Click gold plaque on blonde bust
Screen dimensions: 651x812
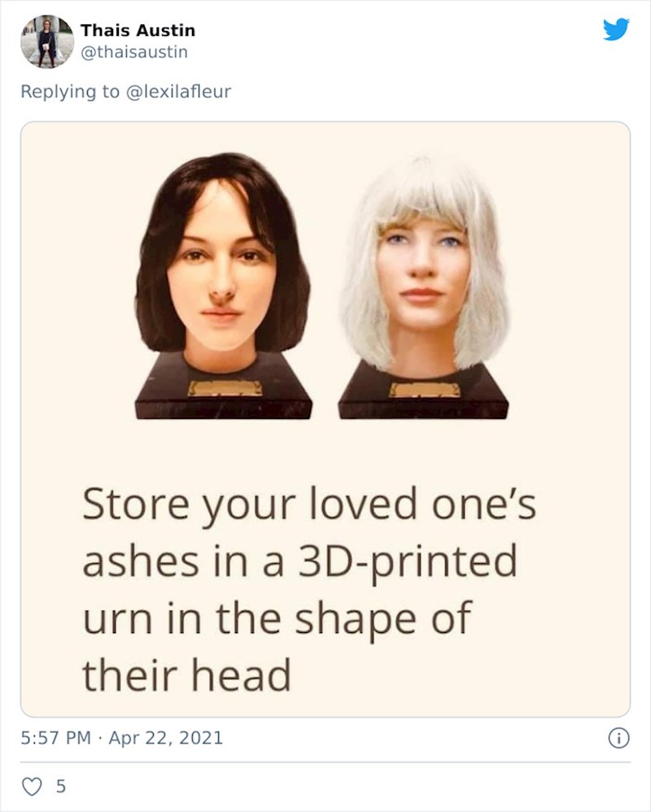pyautogui.click(x=424, y=389)
